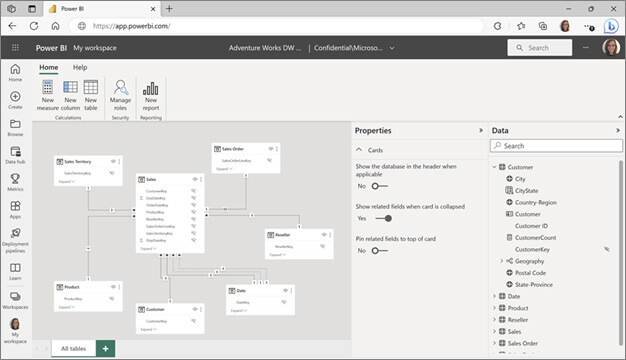Toggle visibility of CustomerKey in Data pane
This screenshot has width=626, height=360.
[606, 249]
